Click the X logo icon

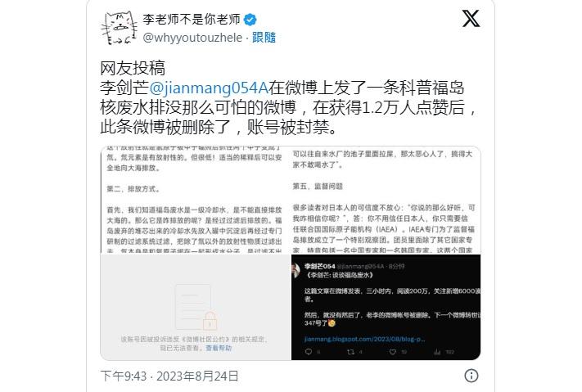[x=471, y=19]
